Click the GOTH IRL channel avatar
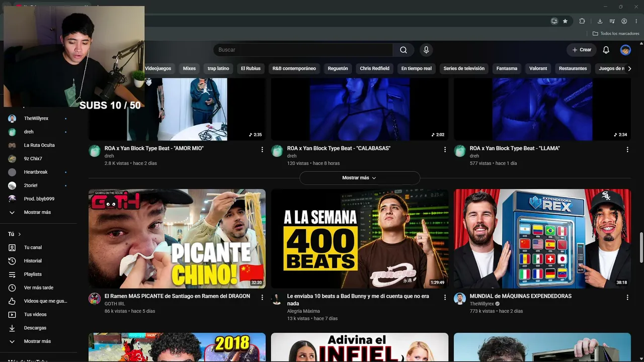The image size is (644, 362). pyautogui.click(x=95, y=299)
